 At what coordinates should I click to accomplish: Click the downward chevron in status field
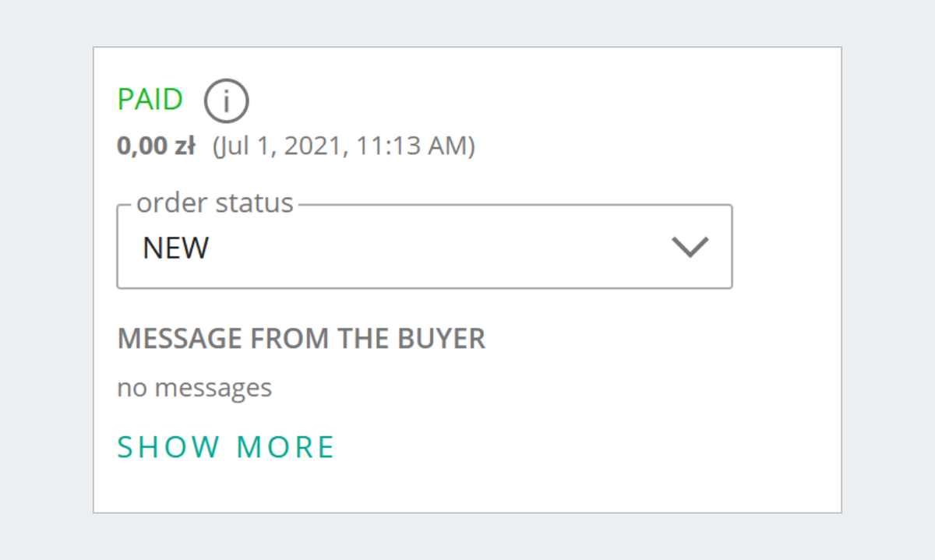(690, 247)
